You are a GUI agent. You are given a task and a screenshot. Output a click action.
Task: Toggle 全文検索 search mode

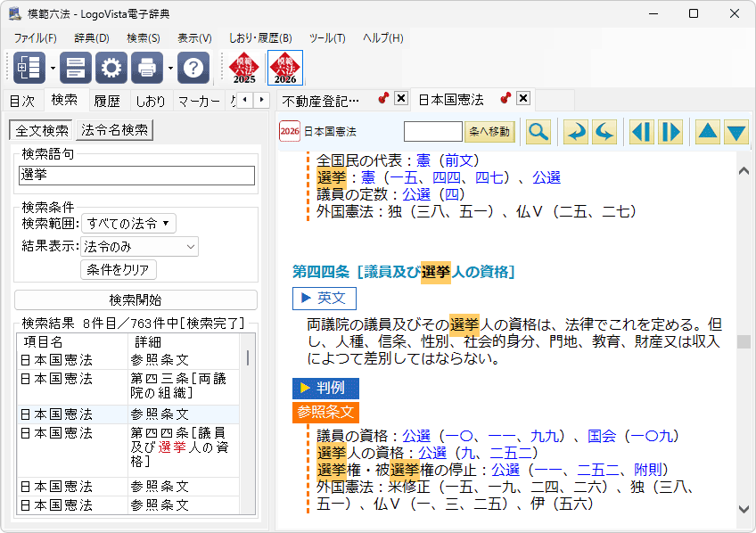click(42, 130)
